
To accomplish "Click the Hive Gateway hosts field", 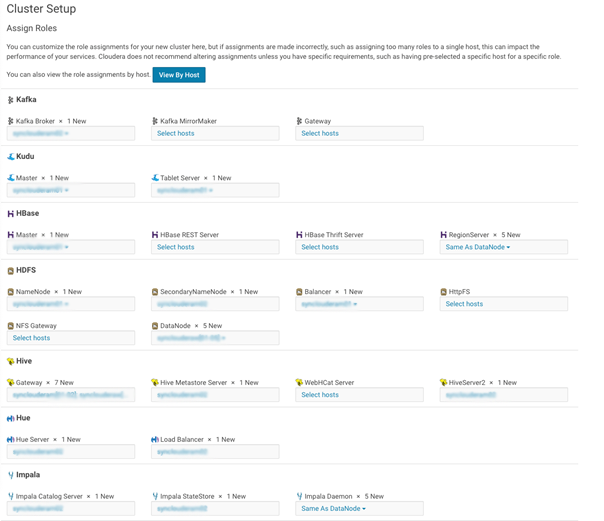I will [71, 395].
